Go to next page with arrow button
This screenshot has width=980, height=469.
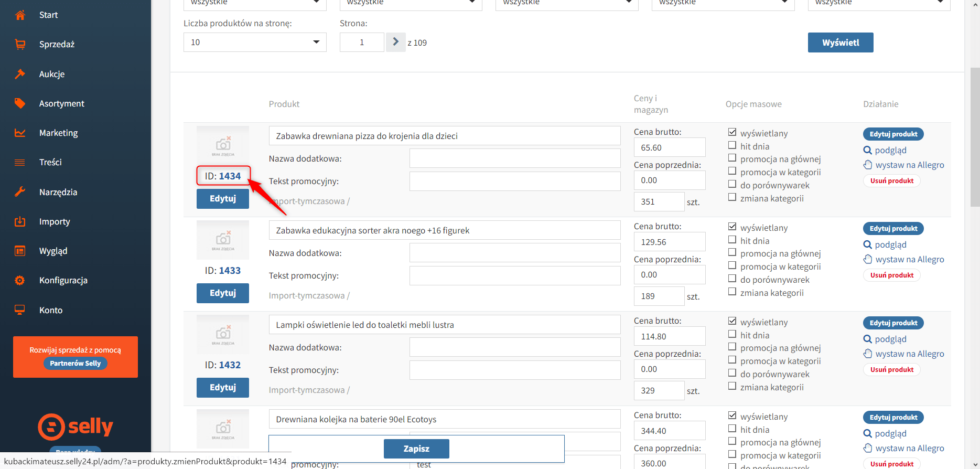[395, 42]
